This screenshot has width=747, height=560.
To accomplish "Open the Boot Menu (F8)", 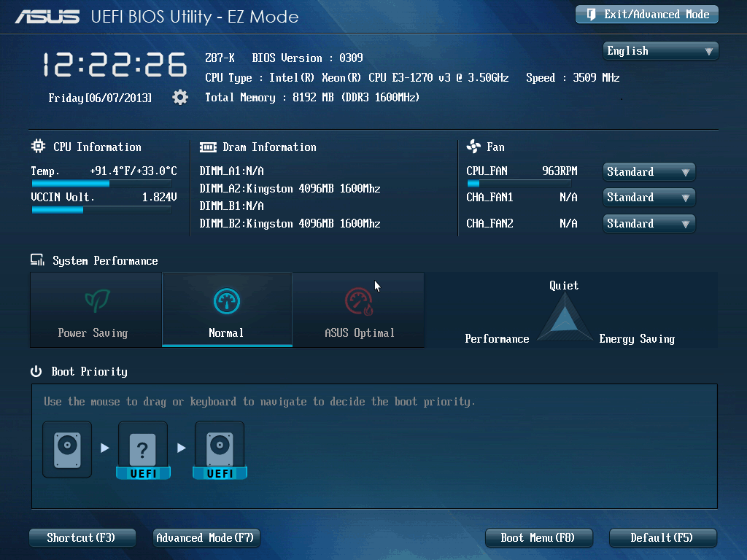I will pyautogui.click(x=538, y=538).
